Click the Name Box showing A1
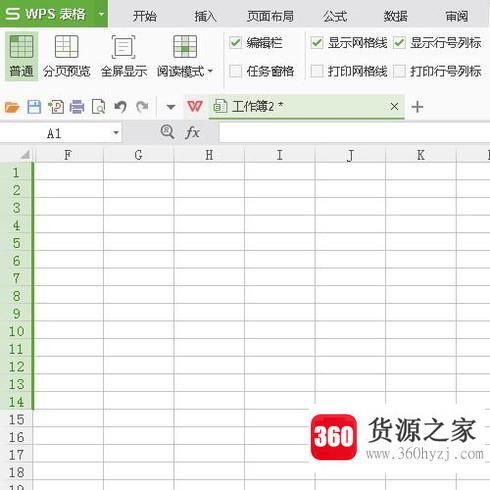The image size is (490, 490). (55, 133)
